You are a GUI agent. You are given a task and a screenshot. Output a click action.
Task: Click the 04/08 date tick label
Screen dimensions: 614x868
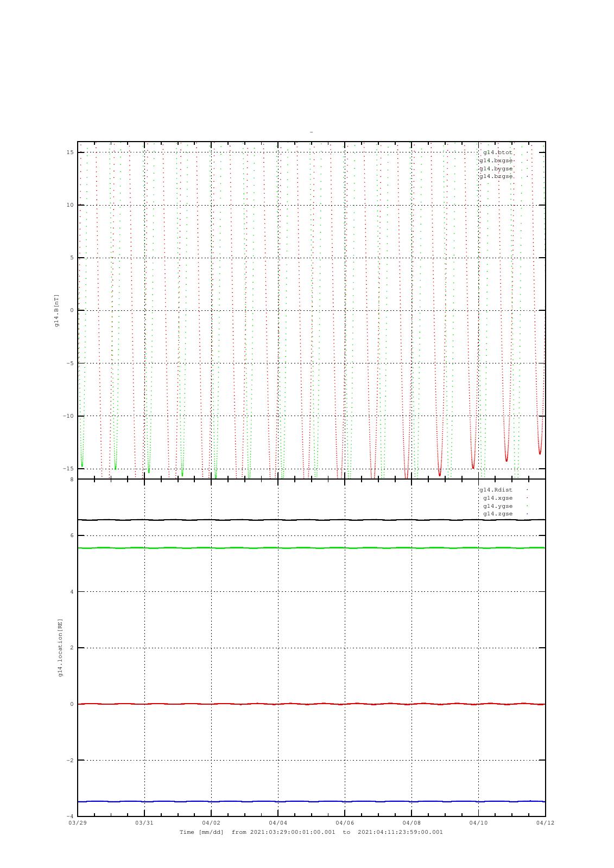[412, 823]
